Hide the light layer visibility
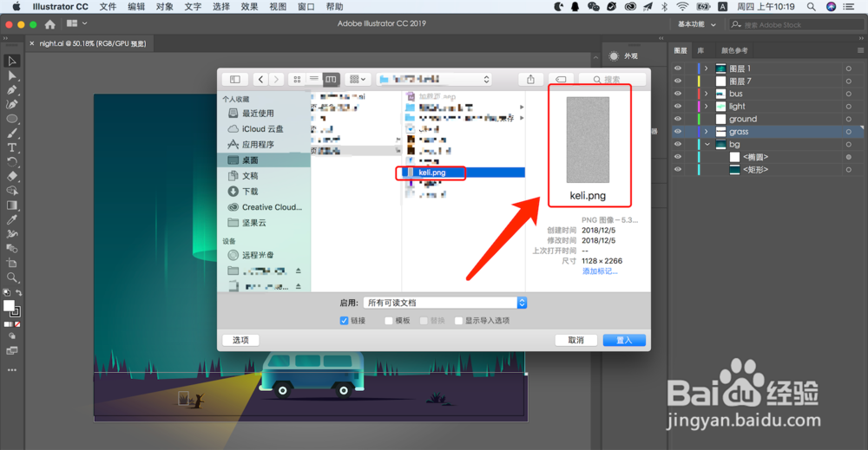This screenshot has width=868, height=450. point(678,106)
